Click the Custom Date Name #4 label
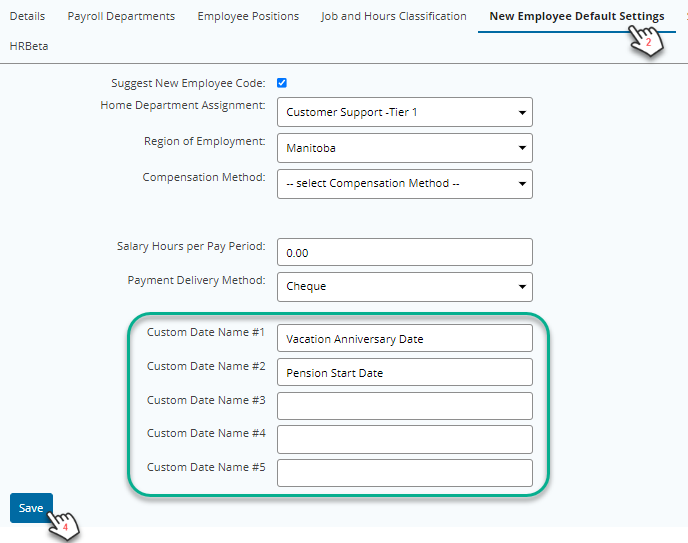This screenshot has height=543, width=688. coord(206,433)
